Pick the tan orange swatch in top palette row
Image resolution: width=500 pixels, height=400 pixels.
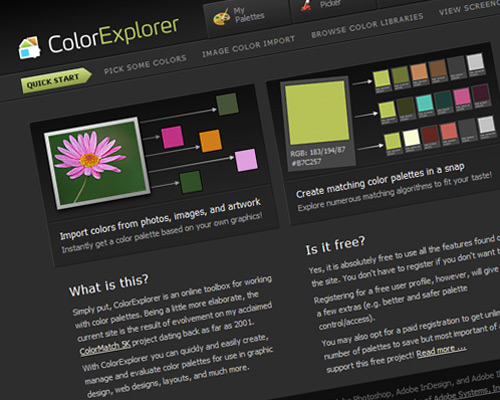[419, 72]
